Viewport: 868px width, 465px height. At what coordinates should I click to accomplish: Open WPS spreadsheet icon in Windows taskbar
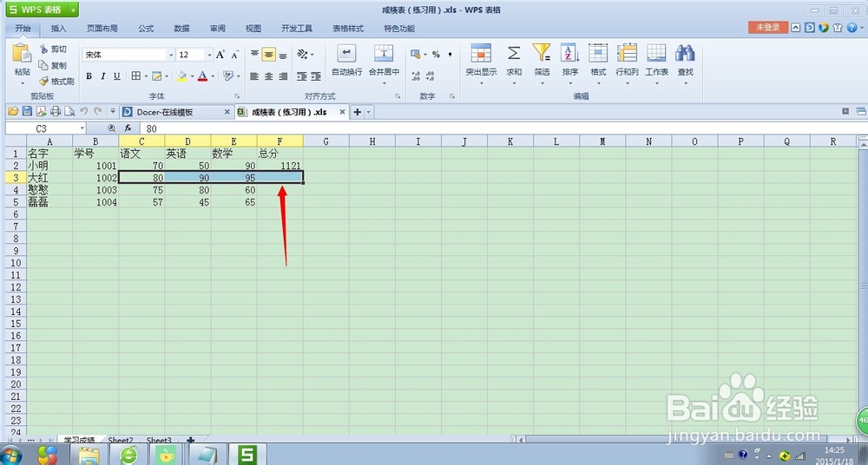pos(247,455)
